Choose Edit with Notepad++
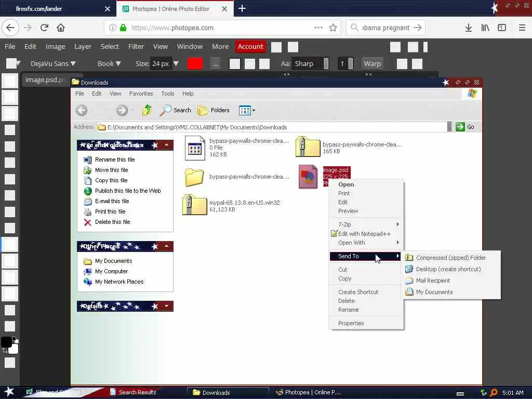This screenshot has width=532, height=399. coord(366,234)
